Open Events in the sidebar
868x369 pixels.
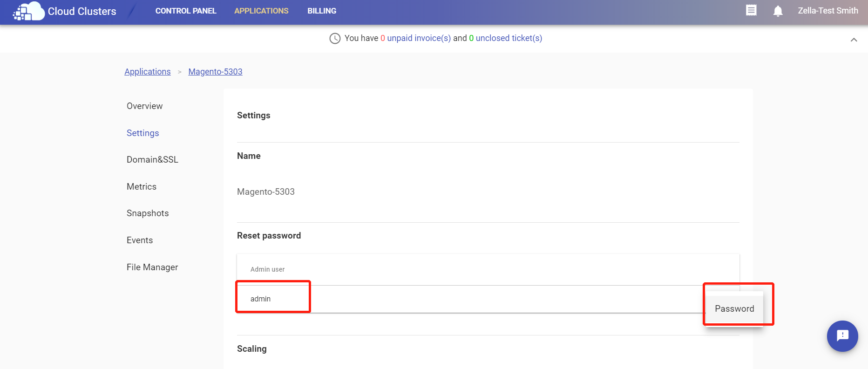pos(140,240)
